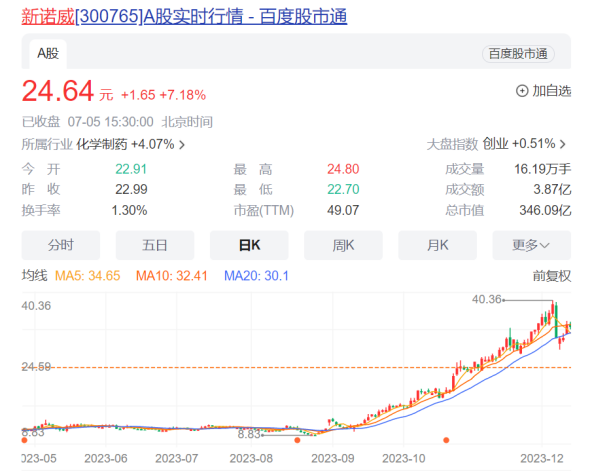Click the 成交量 value 16.19万手
Screen dimensions: 593x471
542,169
